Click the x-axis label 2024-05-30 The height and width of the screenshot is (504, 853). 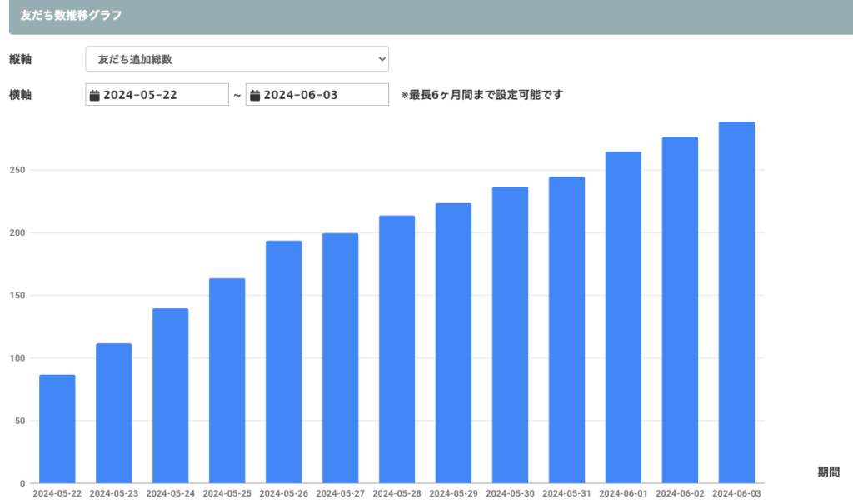coord(510,494)
